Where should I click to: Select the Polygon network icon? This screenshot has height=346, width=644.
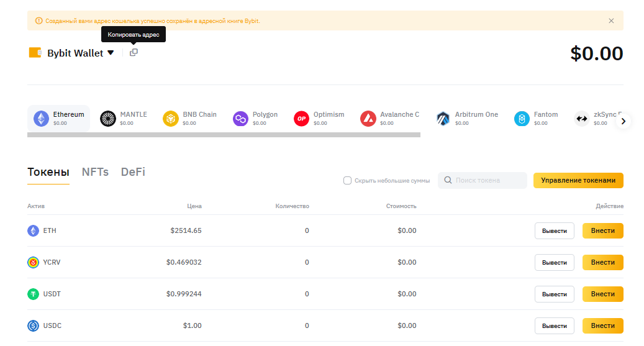pyautogui.click(x=241, y=119)
